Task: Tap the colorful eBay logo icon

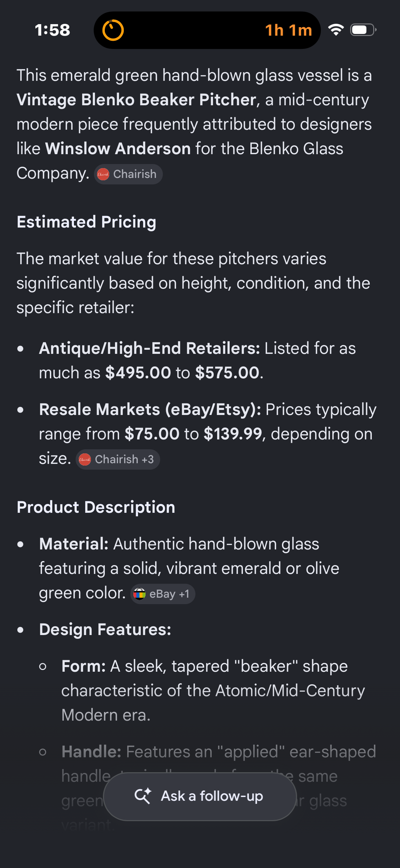Action: 139,594
